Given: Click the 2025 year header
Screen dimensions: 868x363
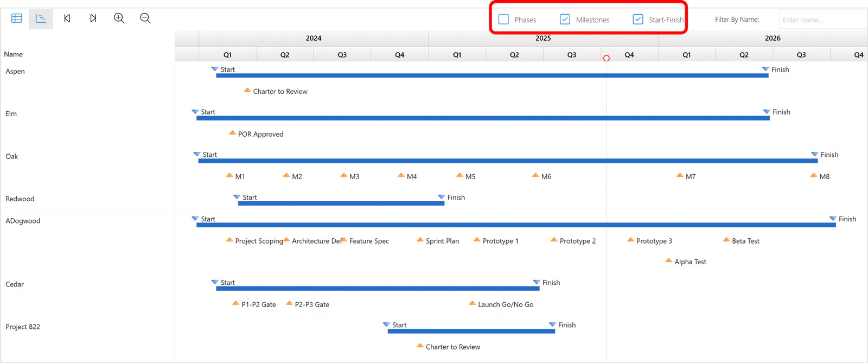Looking at the screenshot, I should coord(543,38).
